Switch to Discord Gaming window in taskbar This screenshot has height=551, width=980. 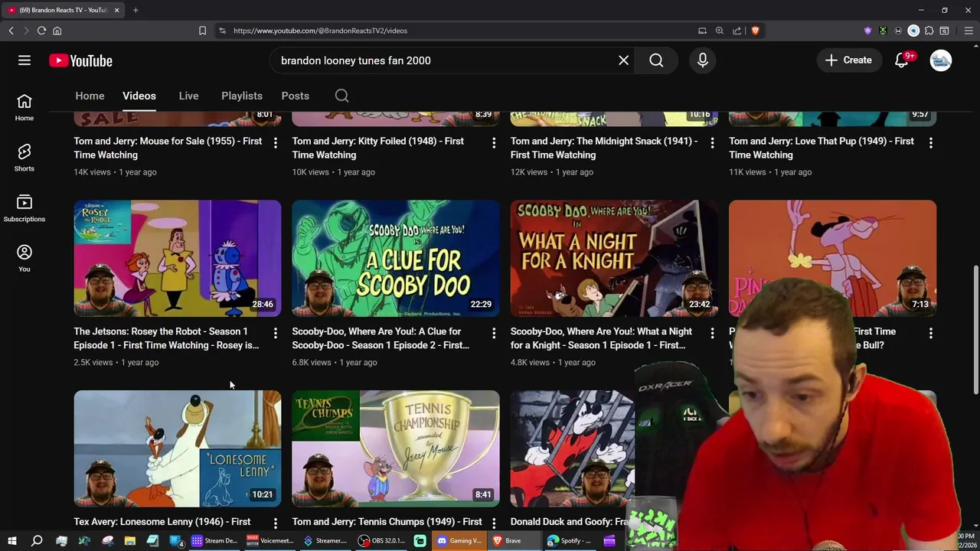click(459, 541)
